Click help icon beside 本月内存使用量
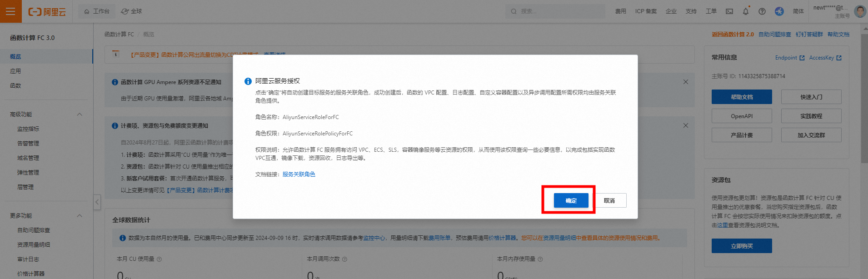 [540, 259]
